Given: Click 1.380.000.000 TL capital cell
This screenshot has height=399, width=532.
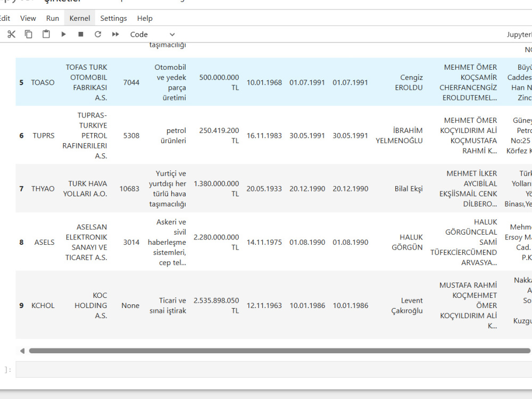Looking at the screenshot, I should 217,189.
